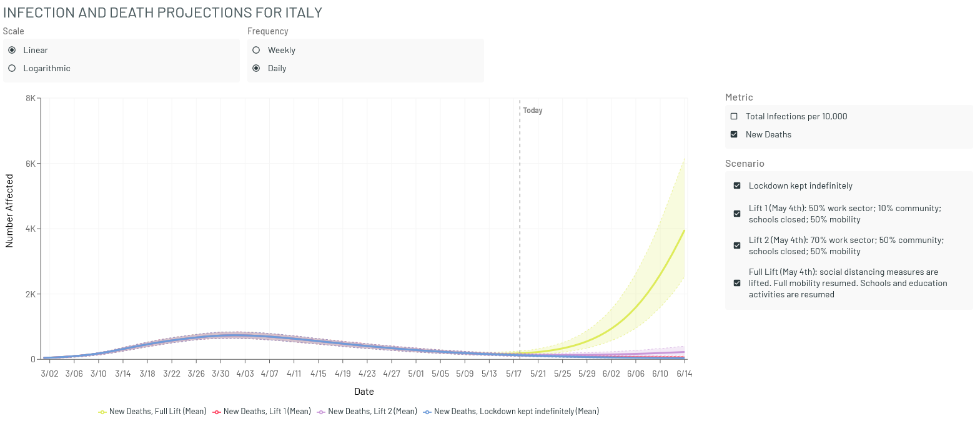Toggle the Full Lift scenario checkbox
The height and width of the screenshot is (431, 980).
737,283
